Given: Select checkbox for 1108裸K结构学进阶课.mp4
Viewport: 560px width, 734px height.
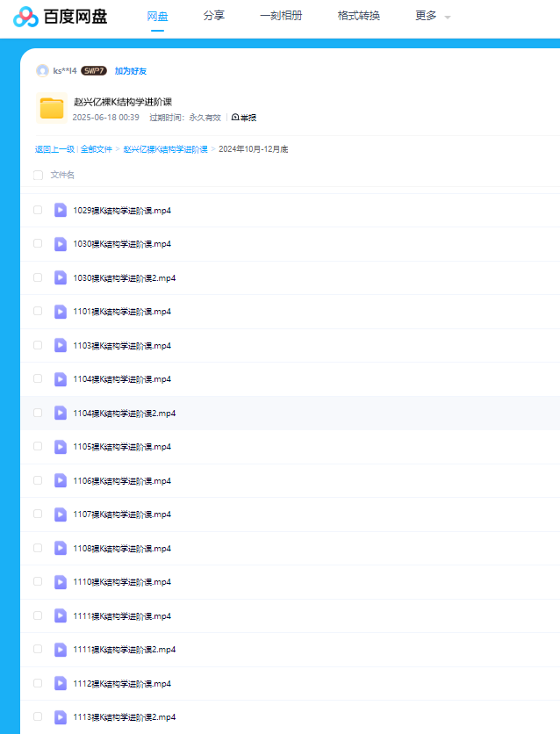Looking at the screenshot, I should click(x=38, y=548).
